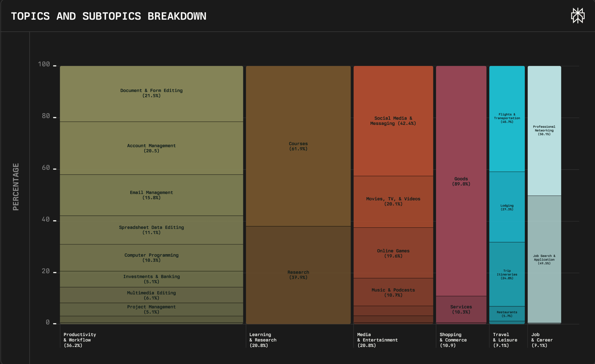Click the Services block
The height and width of the screenshot is (364, 595).
coord(461,309)
